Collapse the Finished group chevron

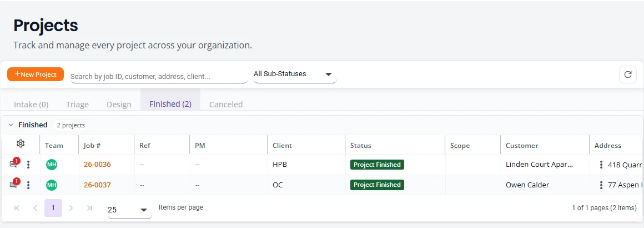(11, 125)
